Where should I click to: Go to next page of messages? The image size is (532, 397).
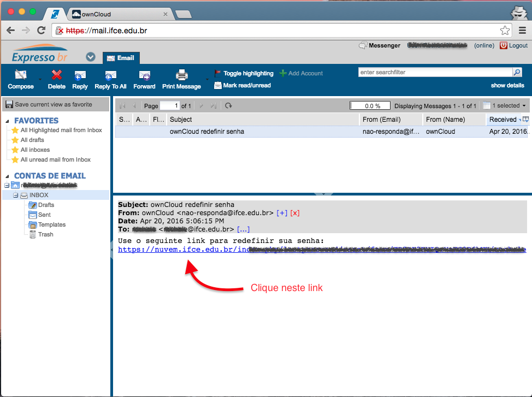[x=202, y=106]
